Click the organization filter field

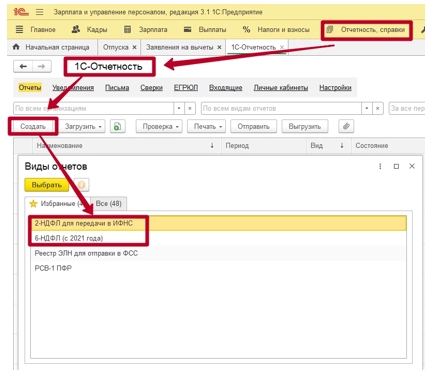(94, 108)
